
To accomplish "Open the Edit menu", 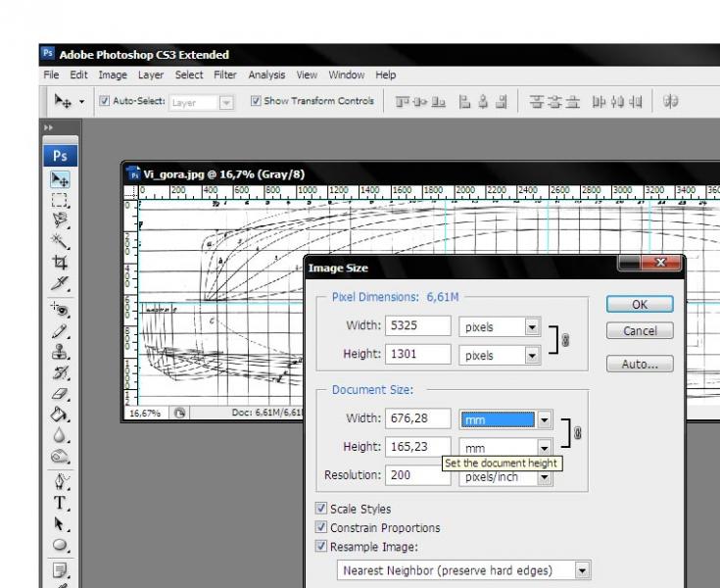I will pyautogui.click(x=78, y=74).
